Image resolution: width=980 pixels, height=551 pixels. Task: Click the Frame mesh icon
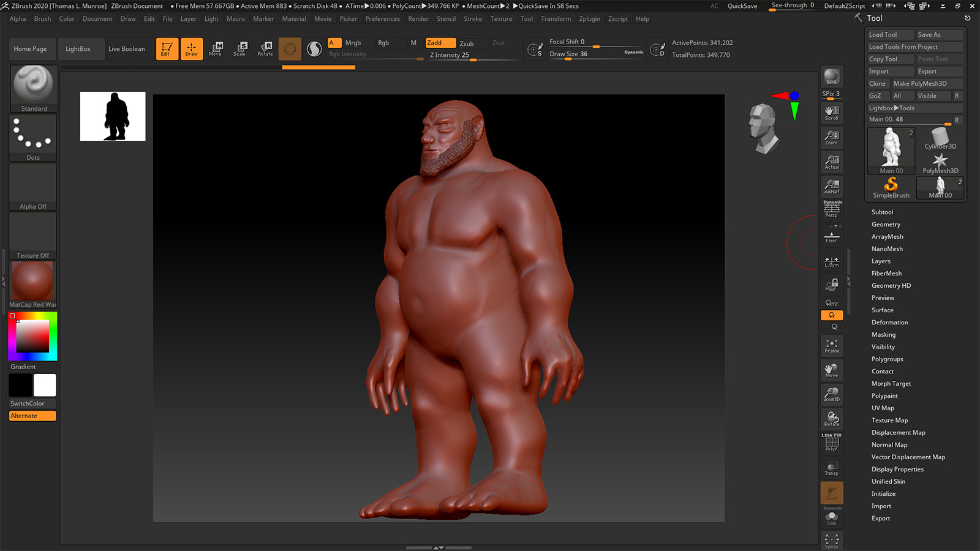click(832, 346)
